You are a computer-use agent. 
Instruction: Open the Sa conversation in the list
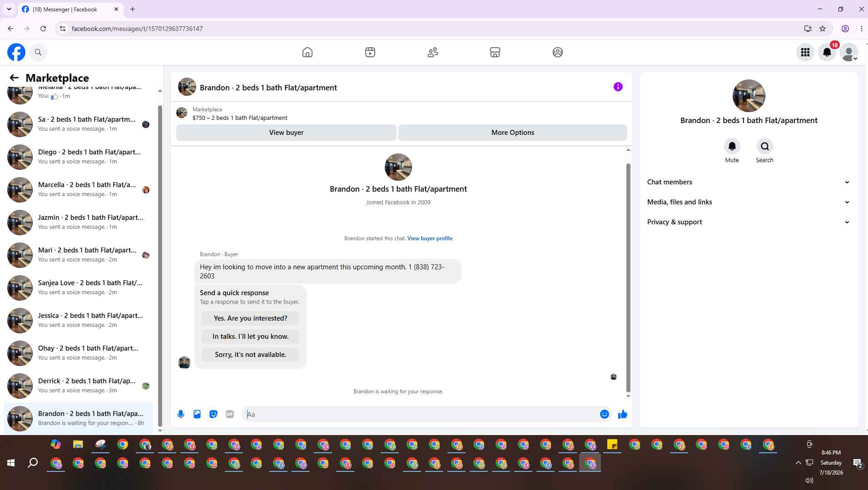pos(78,124)
